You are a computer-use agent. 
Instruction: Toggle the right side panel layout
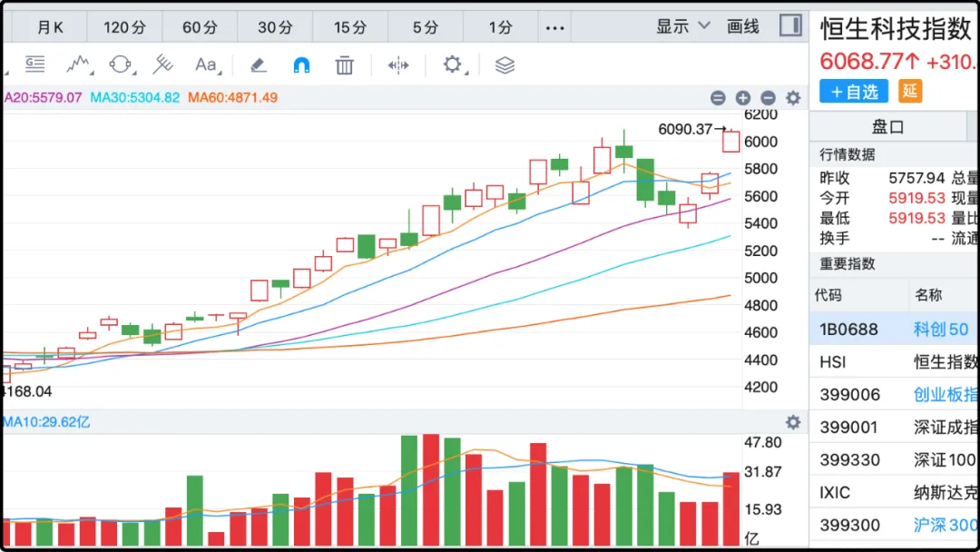[x=789, y=25]
